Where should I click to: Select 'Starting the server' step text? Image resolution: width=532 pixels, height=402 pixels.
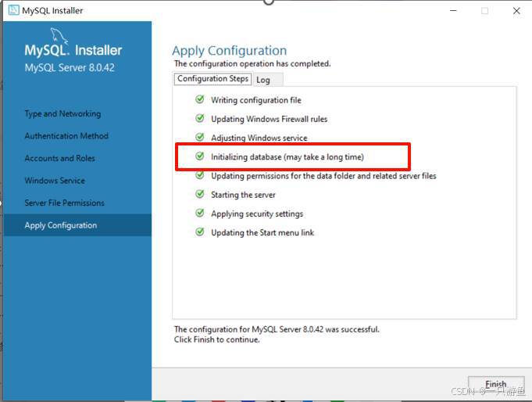coord(243,195)
